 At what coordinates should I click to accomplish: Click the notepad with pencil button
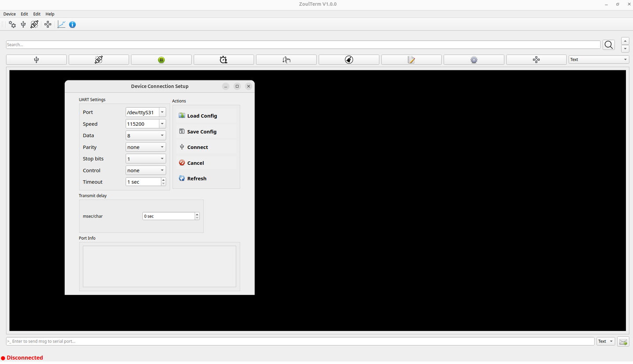411,60
